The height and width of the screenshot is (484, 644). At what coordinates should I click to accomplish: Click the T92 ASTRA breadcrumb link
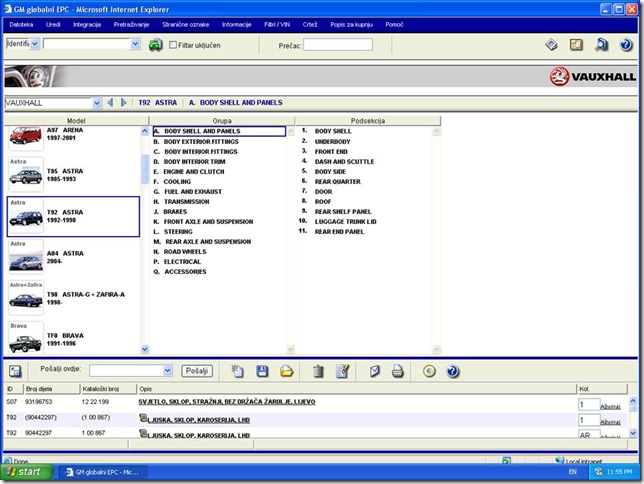[158, 103]
